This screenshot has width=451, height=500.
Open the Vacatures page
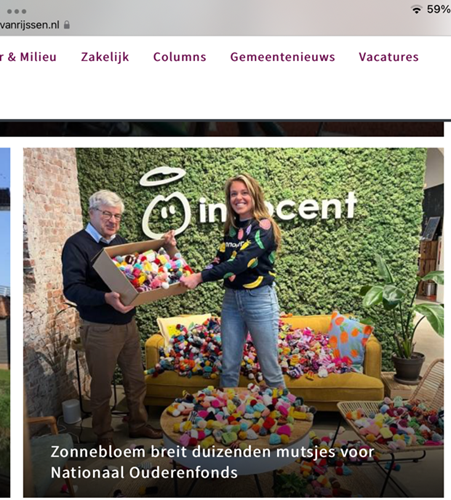point(389,57)
